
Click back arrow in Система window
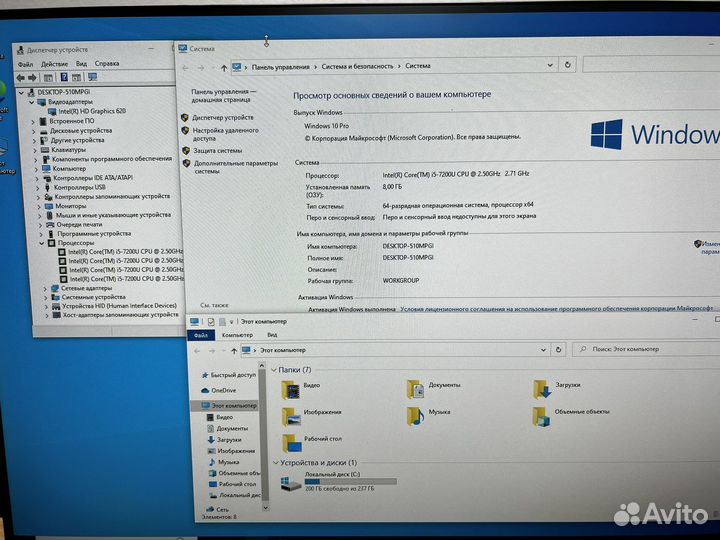pos(186,68)
